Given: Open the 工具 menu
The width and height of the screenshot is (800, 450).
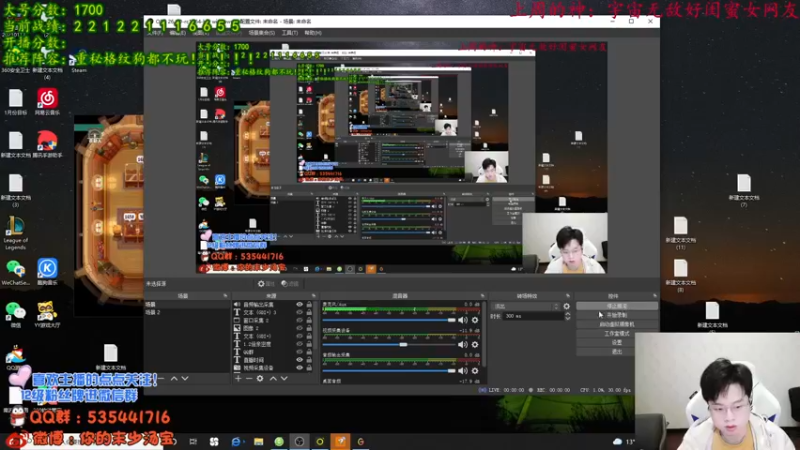Looking at the screenshot, I should pos(290,33).
